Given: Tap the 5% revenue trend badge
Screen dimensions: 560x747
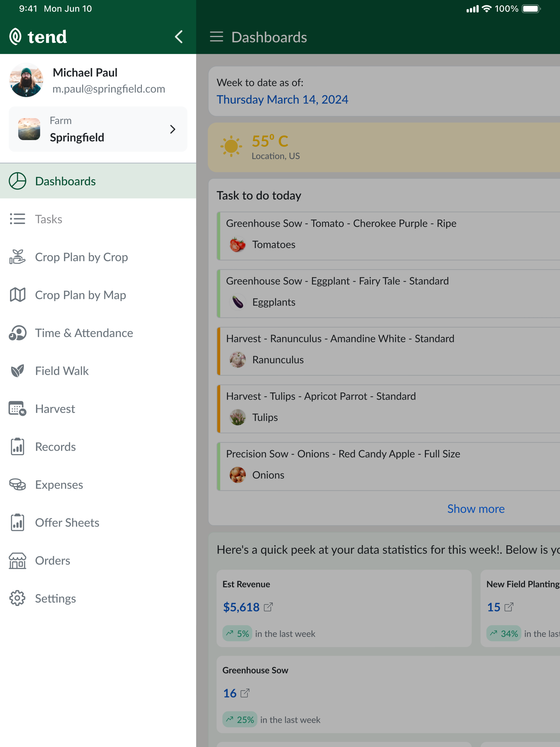Looking at the screenshot, I should point(237,634).
